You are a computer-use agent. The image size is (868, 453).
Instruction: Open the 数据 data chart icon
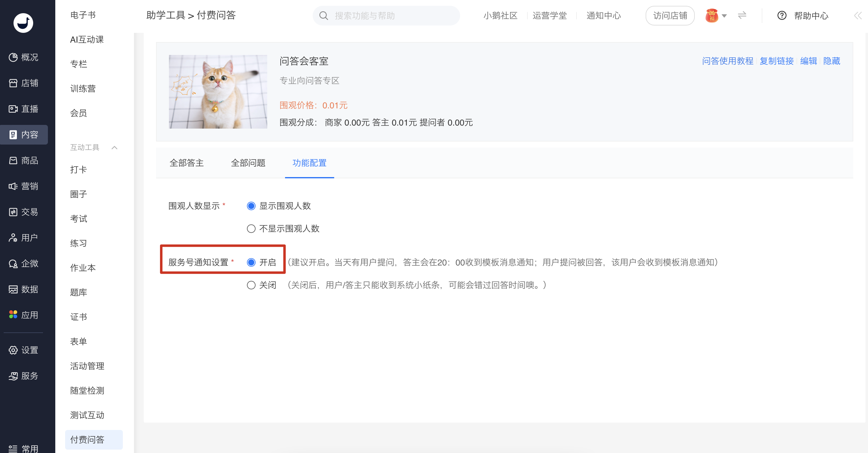(13, 289)
